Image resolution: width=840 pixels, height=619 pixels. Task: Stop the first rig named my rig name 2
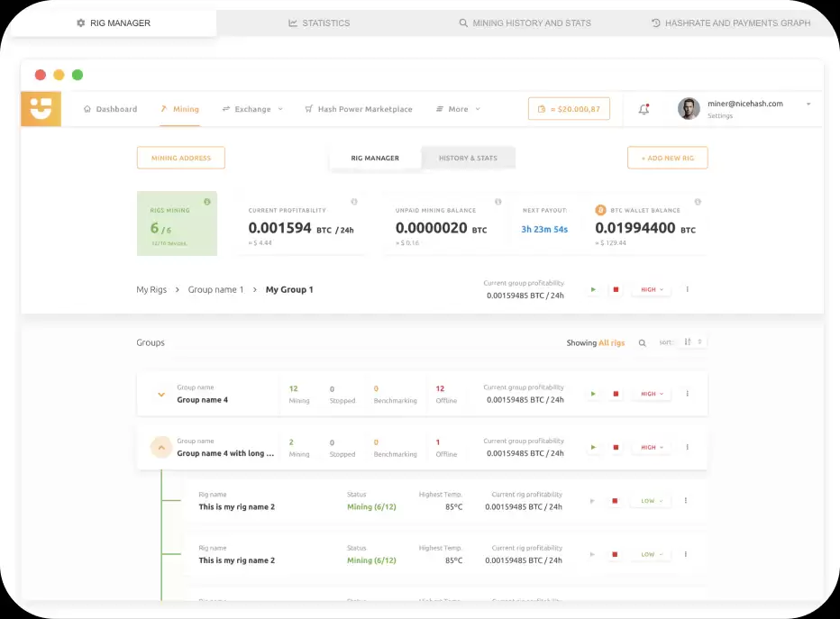pos(616,501)
